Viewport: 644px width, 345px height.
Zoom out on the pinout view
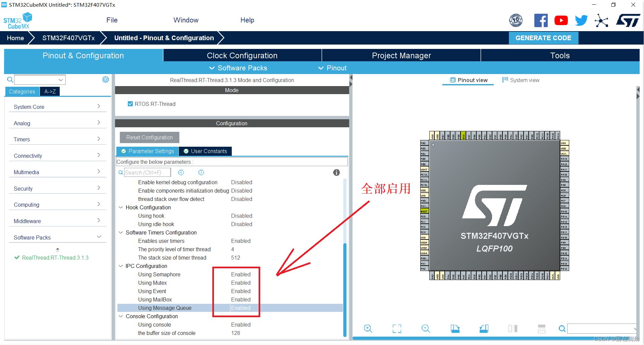(426, 329)
